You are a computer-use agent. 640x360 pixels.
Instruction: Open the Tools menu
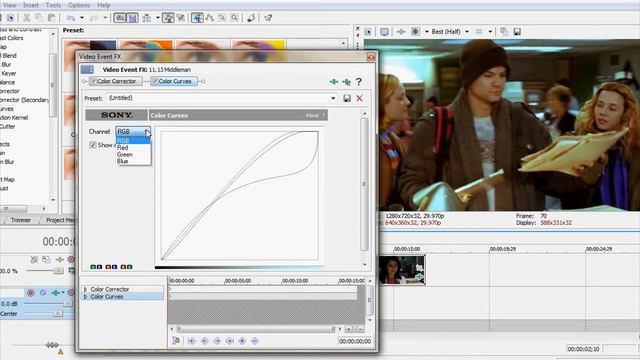click(53, 5)
